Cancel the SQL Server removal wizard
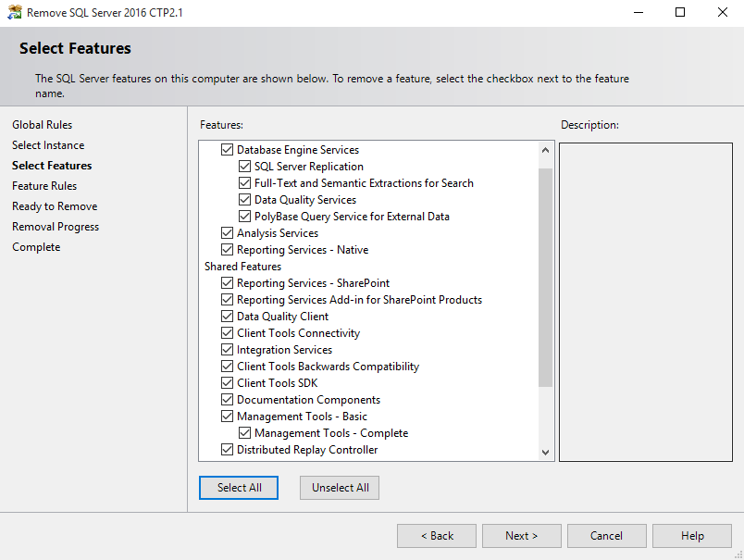This screenshot has height=560, width=744. [x=606, y=536]
